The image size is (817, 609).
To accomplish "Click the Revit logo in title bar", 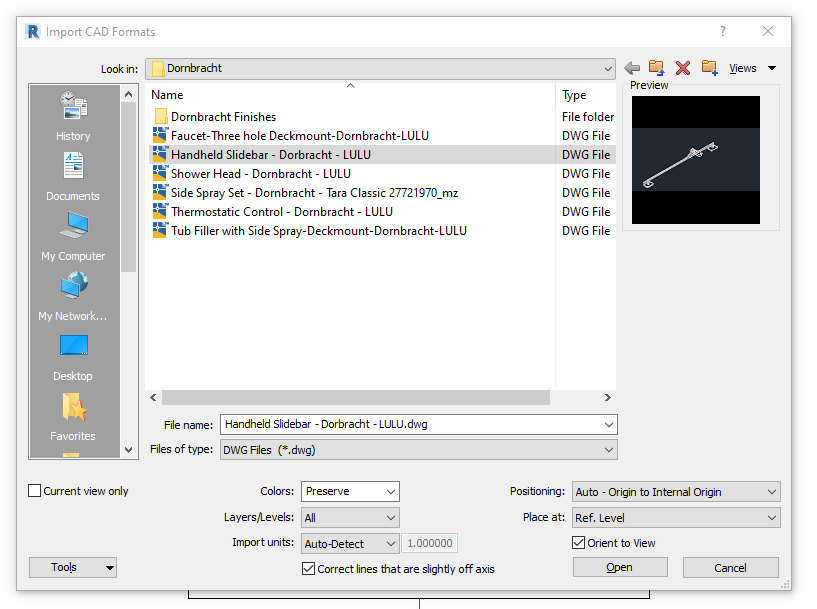I will [33, 32].
